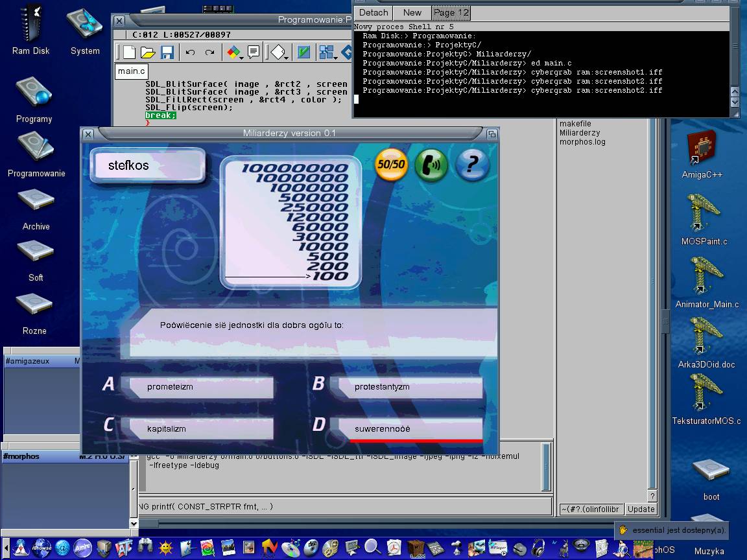Select the Programowanie drive icon
The image size is (747, 560).
pos(36,155)
